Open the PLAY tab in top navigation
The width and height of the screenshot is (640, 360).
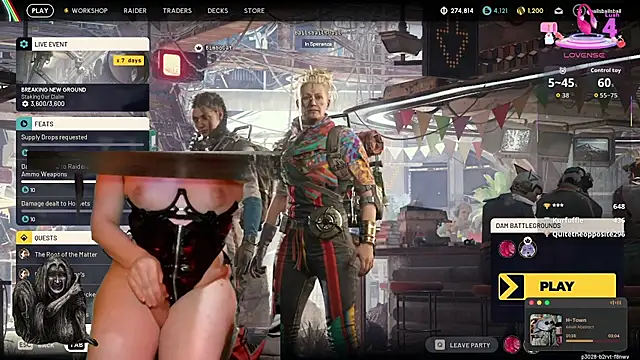coord(40,11)
